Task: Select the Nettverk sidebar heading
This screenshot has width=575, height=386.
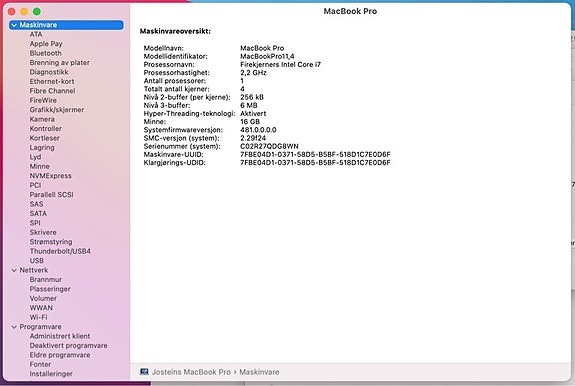Action: click(x=34, y=271)
